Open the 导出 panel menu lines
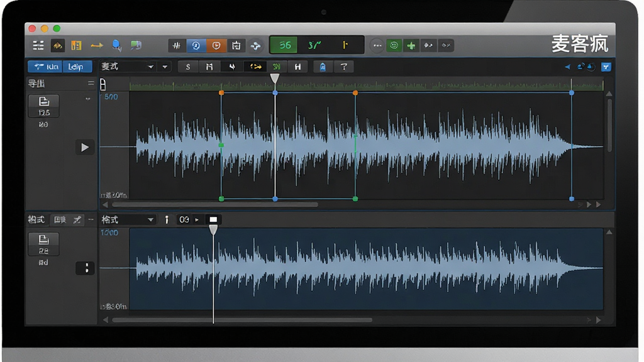 point(91,84)
